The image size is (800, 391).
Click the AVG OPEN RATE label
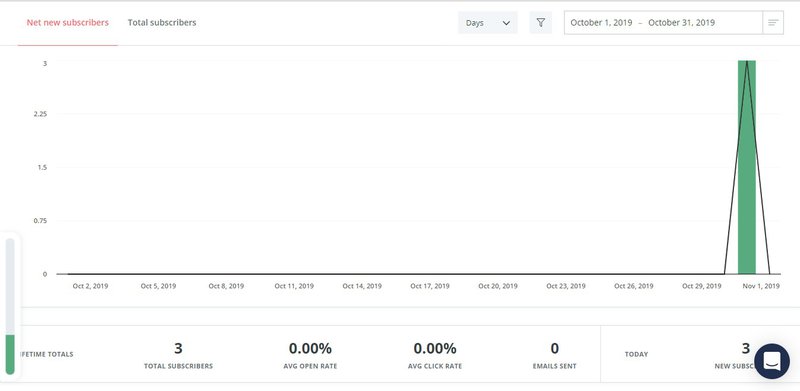click(310, 366)
